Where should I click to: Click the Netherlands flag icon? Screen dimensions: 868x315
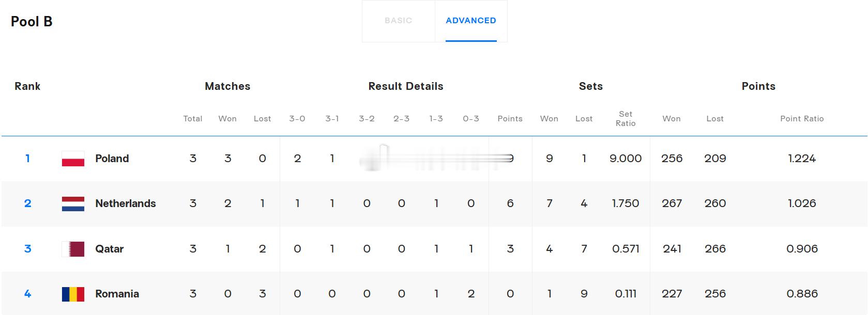(73, 203)
